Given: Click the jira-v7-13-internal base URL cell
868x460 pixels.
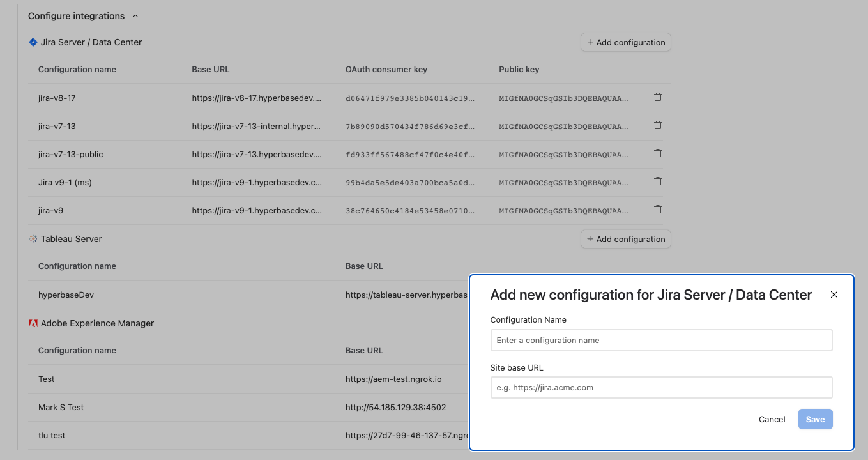Looking at the screenshot, I should click(x=257, y=126).
